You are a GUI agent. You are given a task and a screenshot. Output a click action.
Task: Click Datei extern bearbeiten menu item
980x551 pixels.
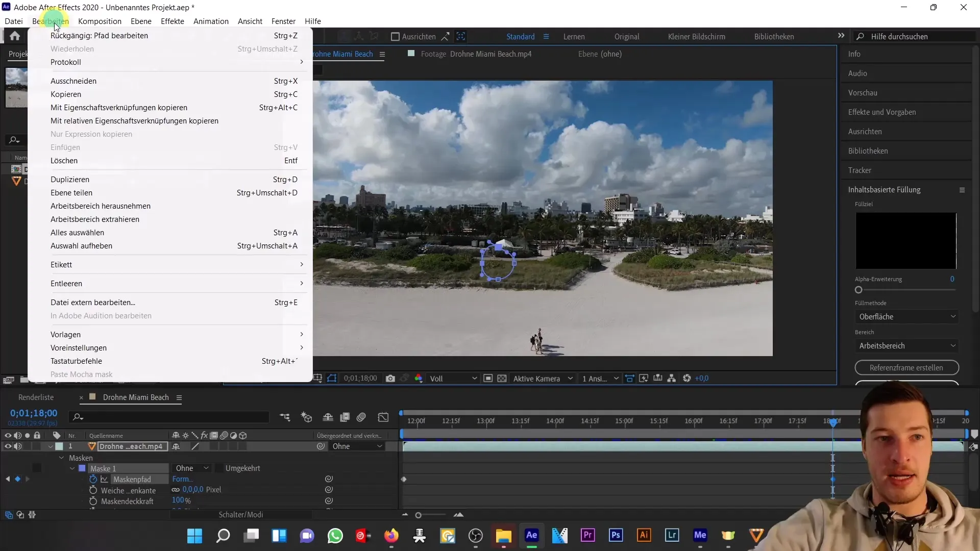pyautogui.click(x=93, y=302)
